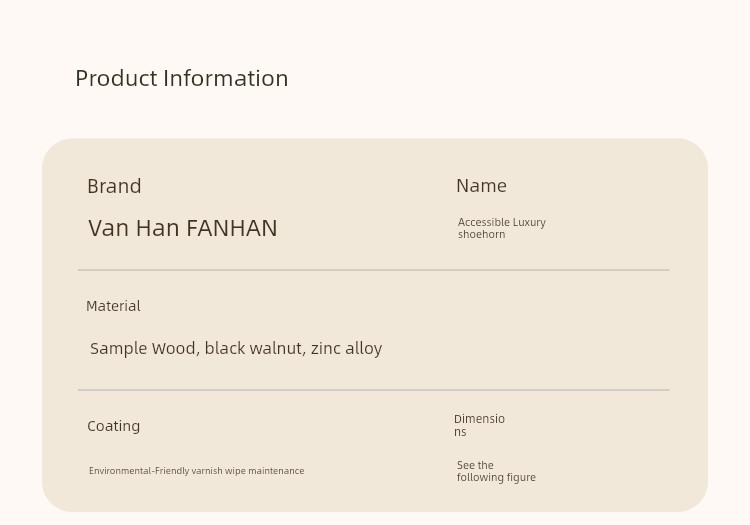Image resolution: width=750 pixels, height=525 pixels.
Task: Select Environmental-Friendly varnish wipe maintenance text
Action: click(x=197, y=471)
